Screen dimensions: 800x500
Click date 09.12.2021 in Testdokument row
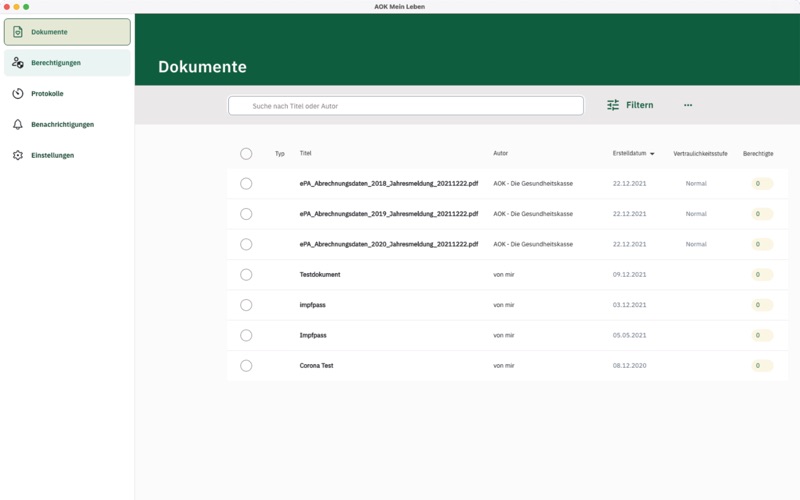click(x=629, y=274)
